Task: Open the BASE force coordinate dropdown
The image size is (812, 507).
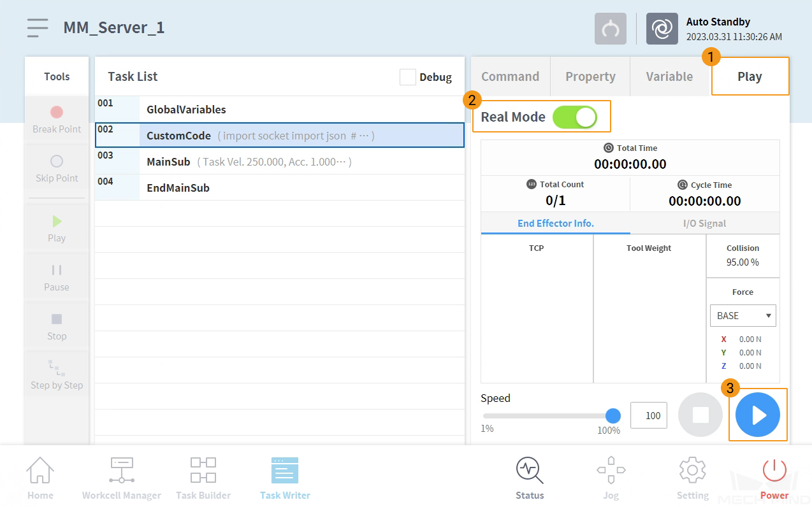Action: 743,315
